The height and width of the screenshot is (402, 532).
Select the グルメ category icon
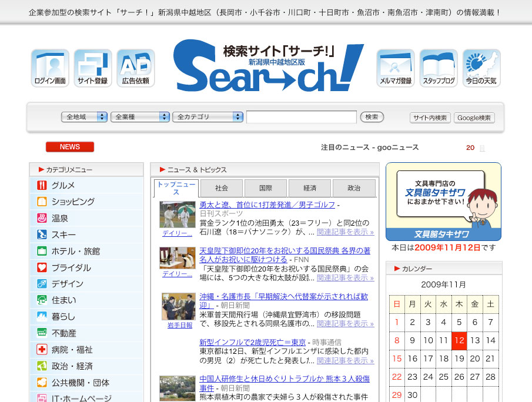(42, 185)
